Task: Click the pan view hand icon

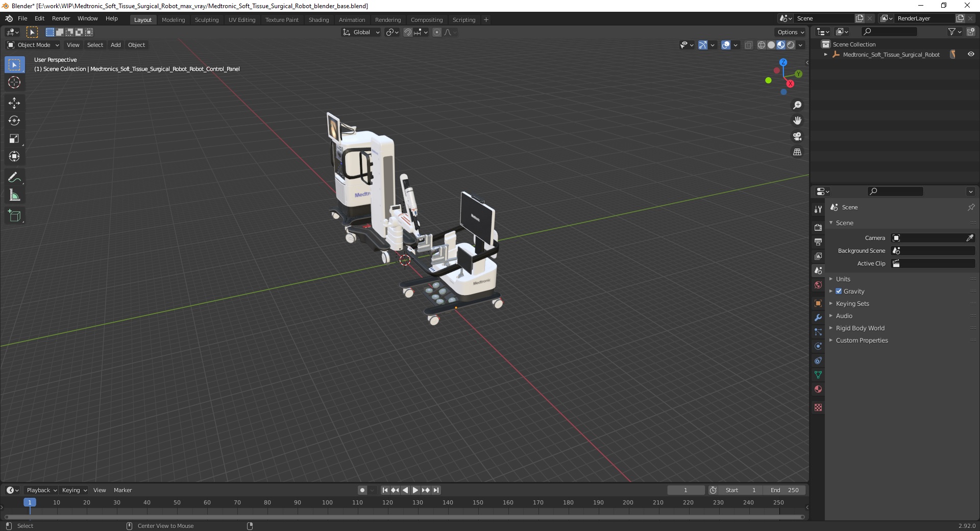Action: [797, 120]
